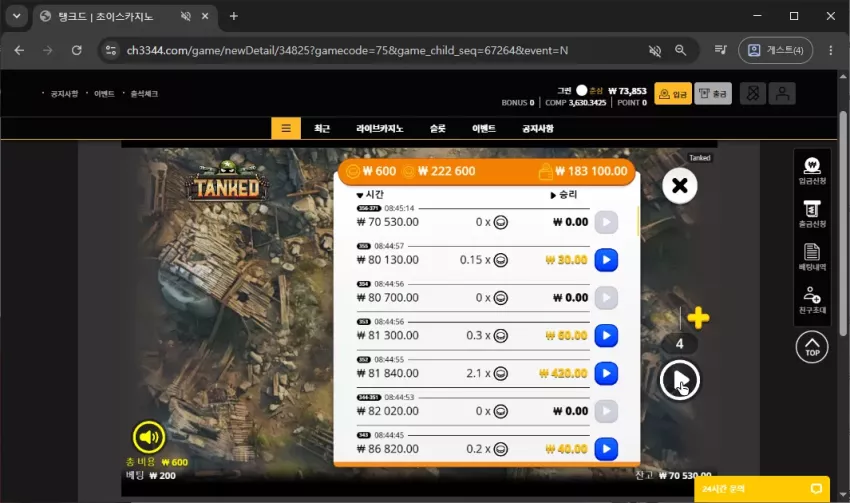Screen dimensions: 850x503
Task: Open the 슬롯 menu
Action: 437,128
